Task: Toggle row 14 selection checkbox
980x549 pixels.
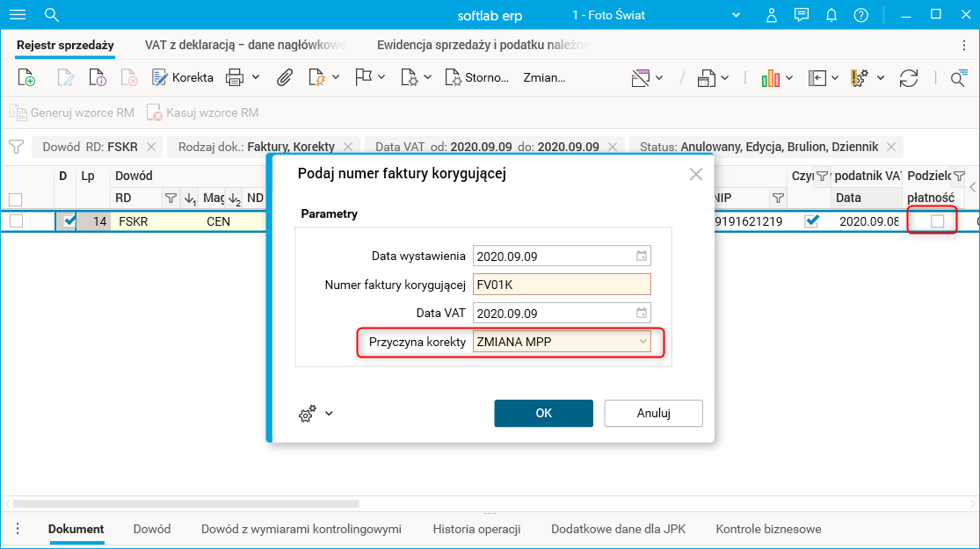Action: [16, 221]
